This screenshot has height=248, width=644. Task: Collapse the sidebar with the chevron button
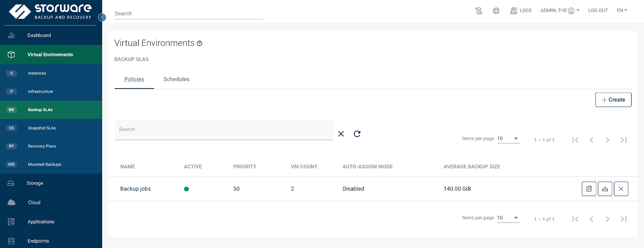point(102,17)
